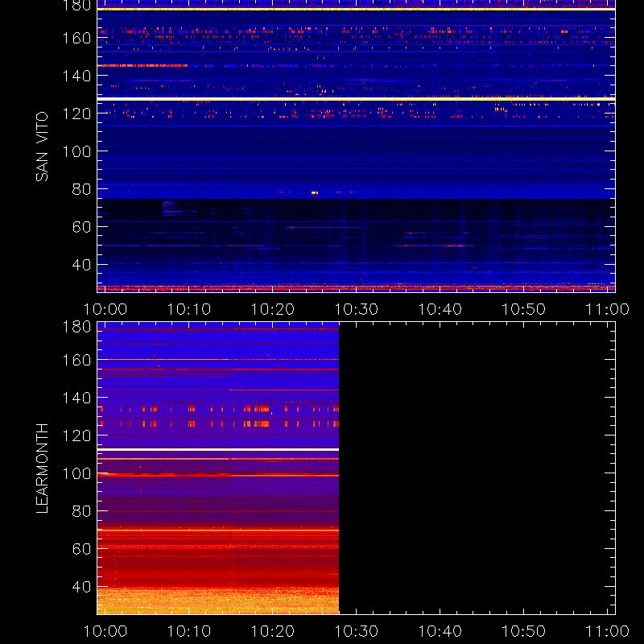Pick the 80 frequency label on Learmonth plot
644x644 pixels.
tap(81, 511)
